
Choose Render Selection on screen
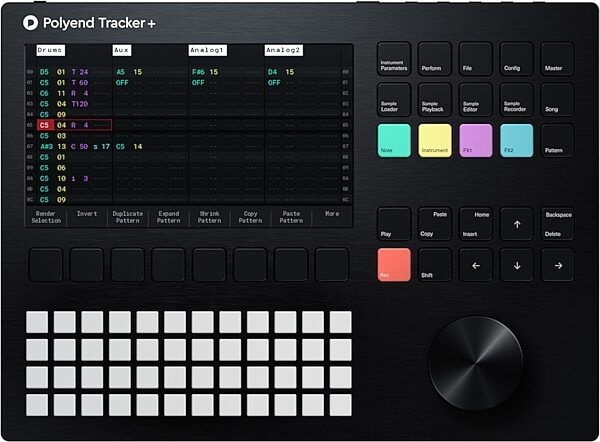pyautogui.click(x=46, y=217)
